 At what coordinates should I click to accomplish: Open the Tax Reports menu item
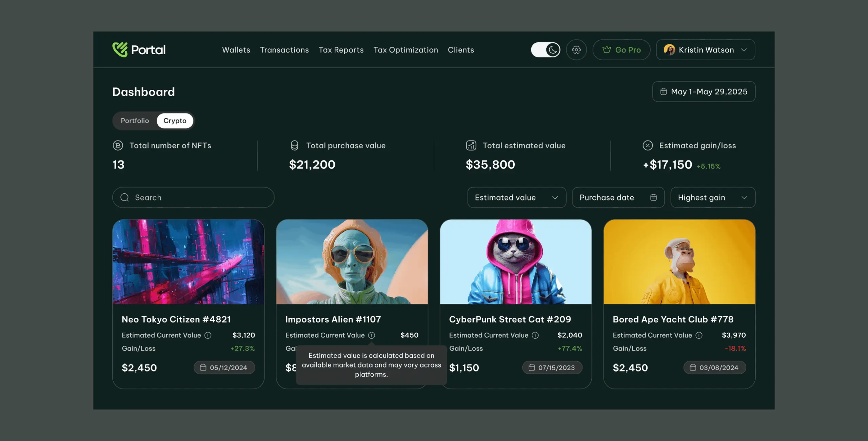(341, 50)
